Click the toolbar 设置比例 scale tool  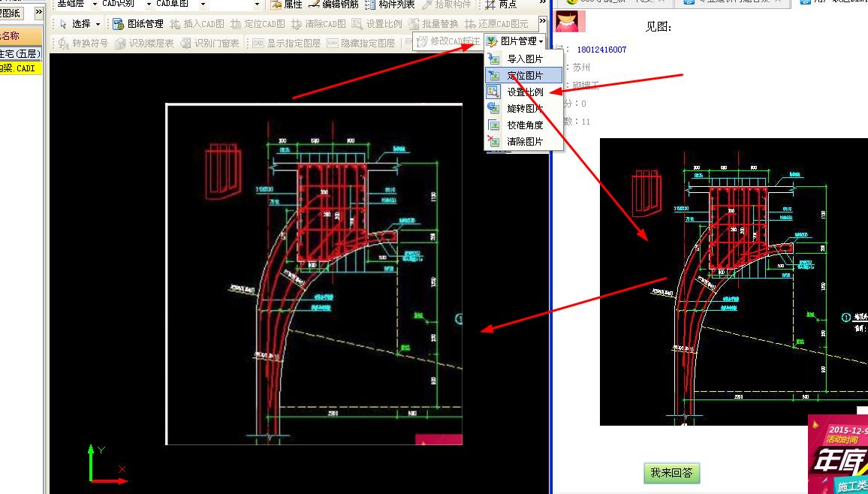tap(377, 24)
